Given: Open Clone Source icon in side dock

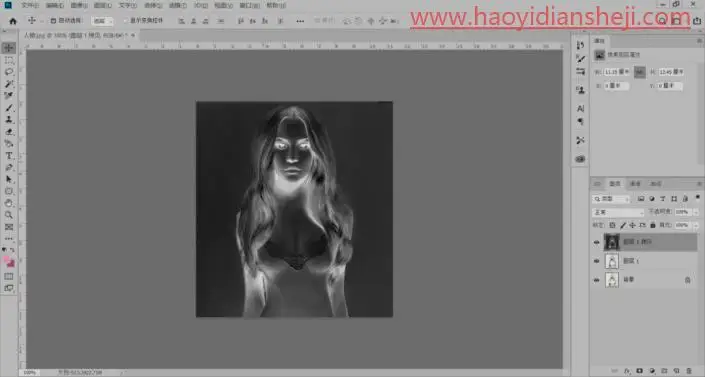Looking at the screenshot, I should pyautogui.click(x=580, y=90).
